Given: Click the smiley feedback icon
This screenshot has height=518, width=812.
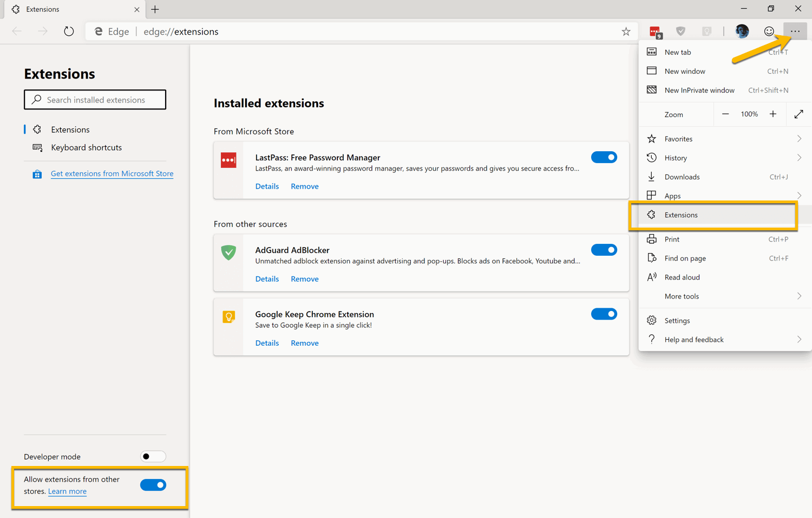Looking at the screenshot, I should coord(769,31).
